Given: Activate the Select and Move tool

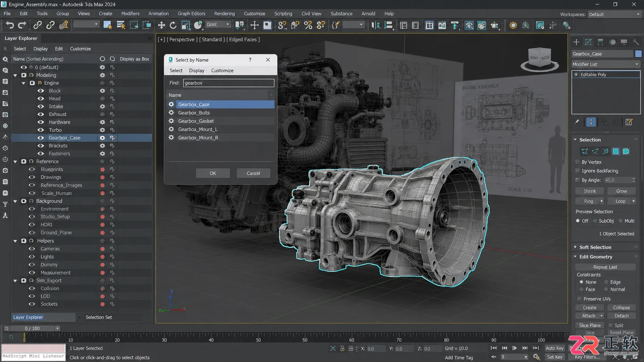Looking at the screenshot, I should tap(161, 25).
